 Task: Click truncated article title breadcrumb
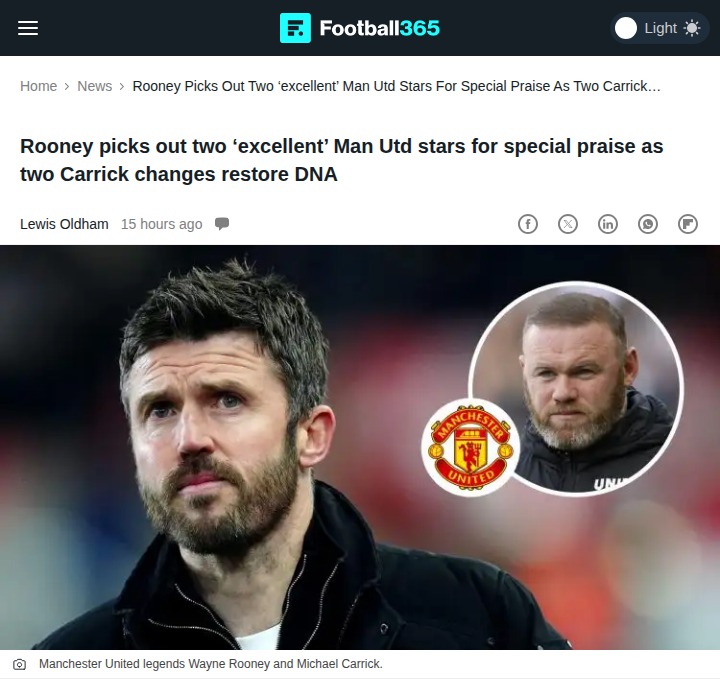(x=396, y=86)
